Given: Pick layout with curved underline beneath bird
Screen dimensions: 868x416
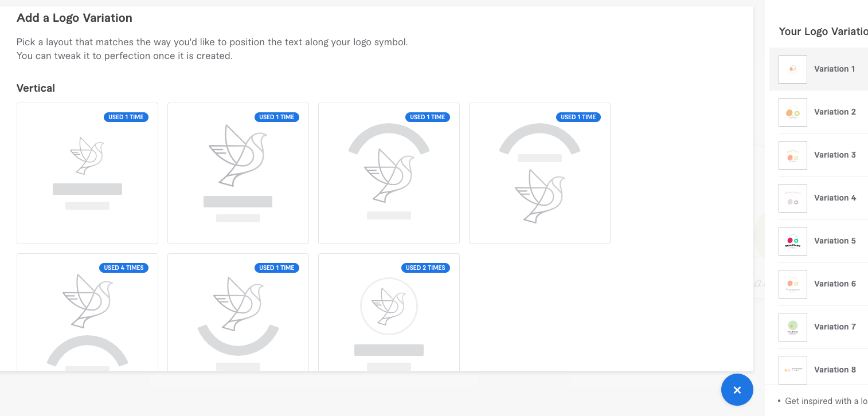Looking at the screenshot, I should point(238,312).
